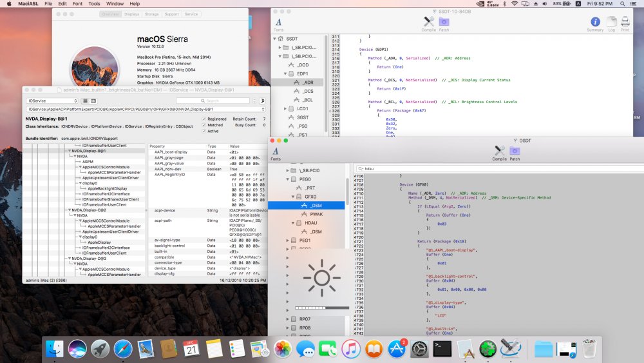Open Fonts in the SSDT-10-84DB window
This screenshot has width=644, height=363.
click(278, 22)
